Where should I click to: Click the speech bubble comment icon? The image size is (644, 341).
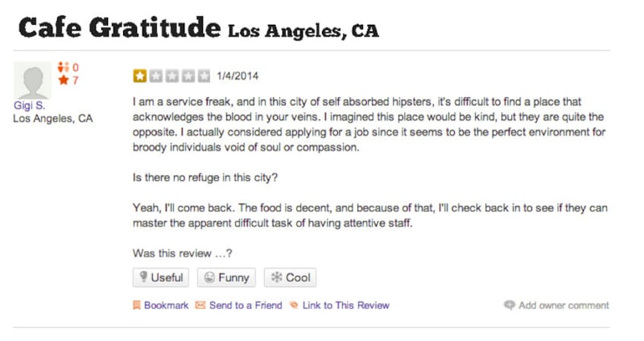point(510,306)
